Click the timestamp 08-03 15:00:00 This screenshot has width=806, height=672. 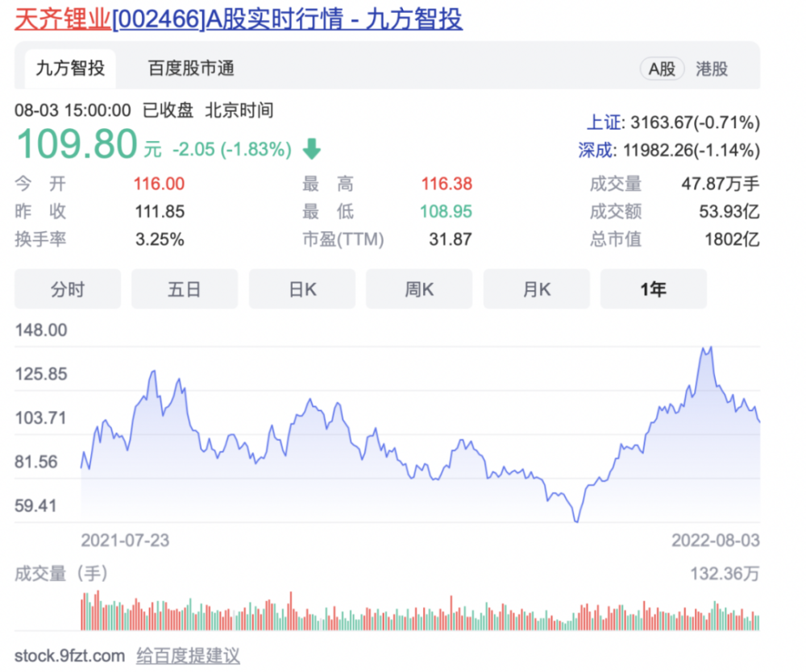[73, 110]
